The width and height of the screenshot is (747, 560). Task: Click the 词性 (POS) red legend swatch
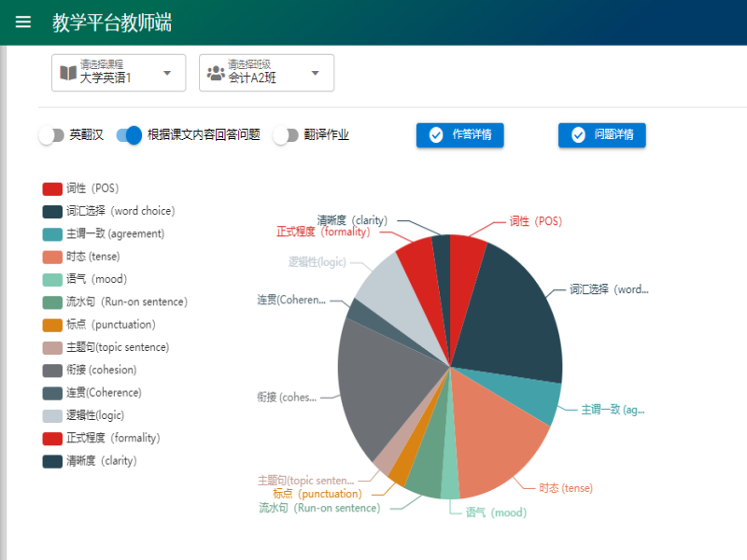click(52, 189)
